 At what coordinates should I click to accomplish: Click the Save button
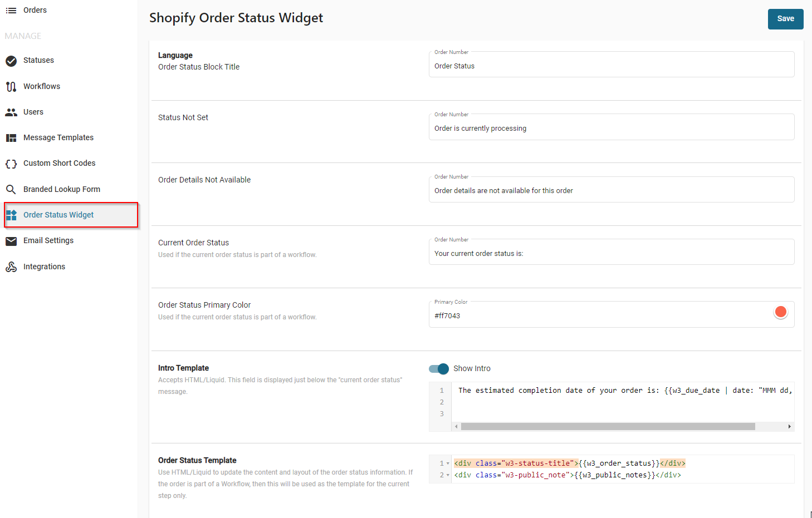point(785,18)
